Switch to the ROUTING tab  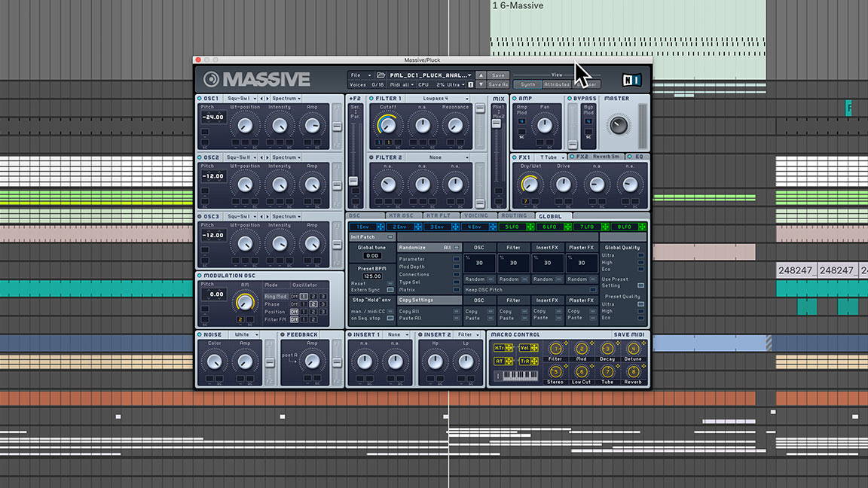pos(515,216)
